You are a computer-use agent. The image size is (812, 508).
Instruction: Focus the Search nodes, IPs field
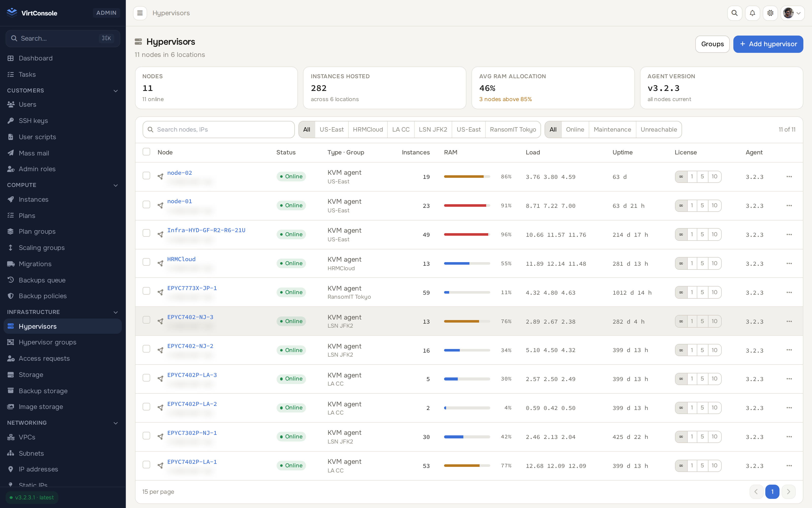coord(218,130)
